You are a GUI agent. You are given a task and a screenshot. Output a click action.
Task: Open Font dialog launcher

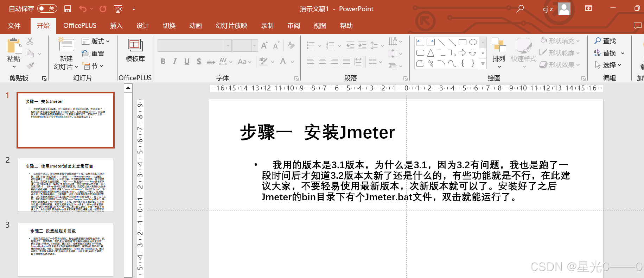297,78
